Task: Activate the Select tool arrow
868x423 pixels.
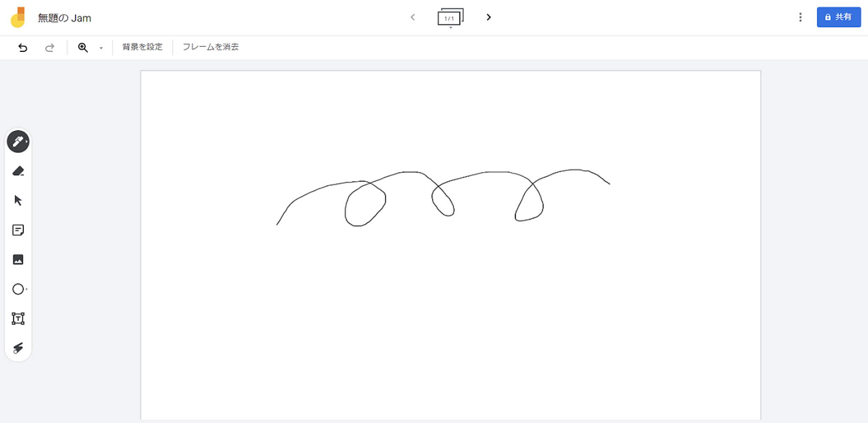Action: pos(18,200)
